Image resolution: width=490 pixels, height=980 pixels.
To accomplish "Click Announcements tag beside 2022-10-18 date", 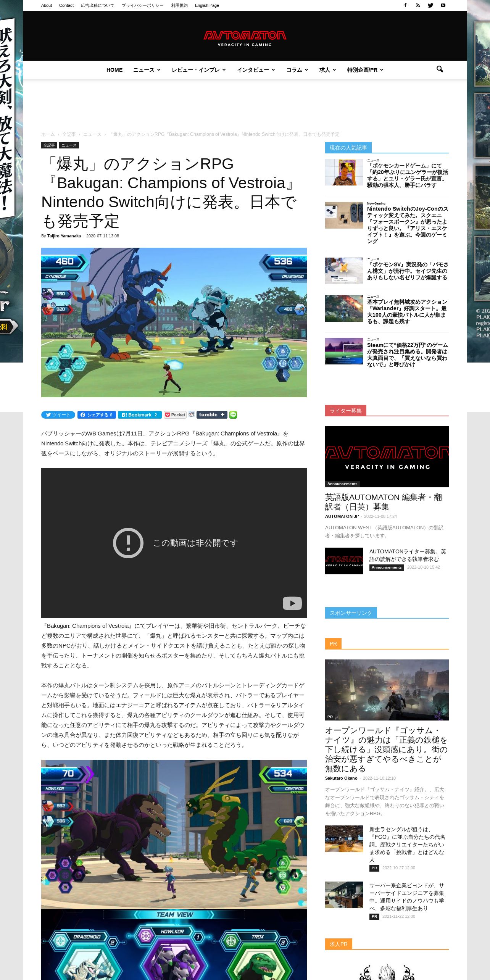I will click(387, 567).
